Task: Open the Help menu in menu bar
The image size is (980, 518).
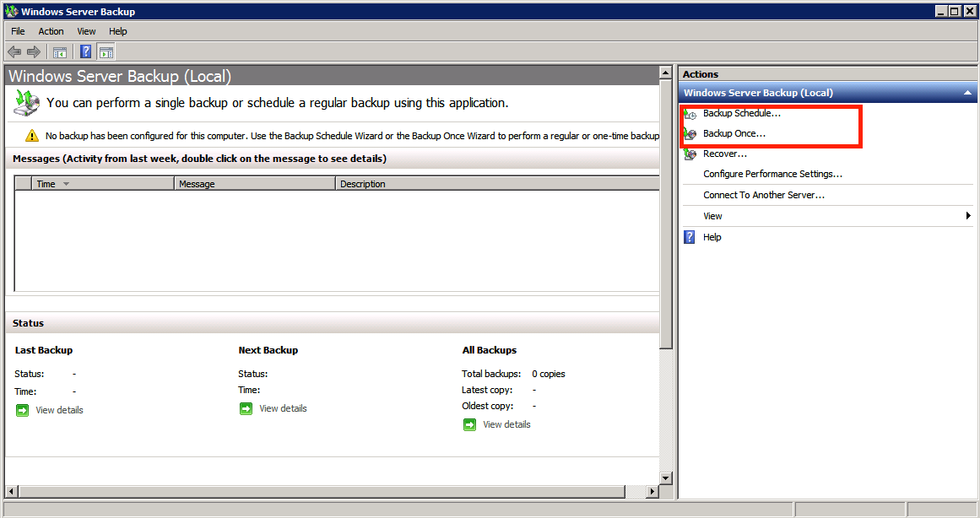Action: pyautogui.click(x=117, y=31)
